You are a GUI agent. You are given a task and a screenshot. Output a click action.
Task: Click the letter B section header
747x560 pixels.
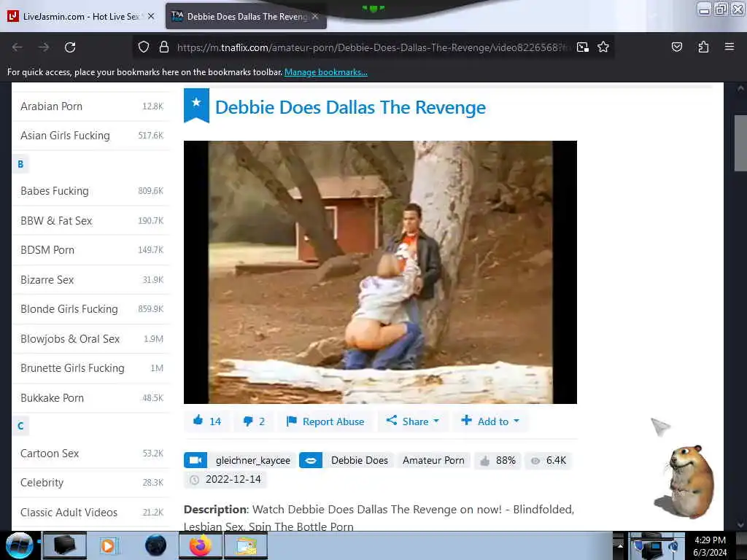pyautogui.click(x=20, y=164)
